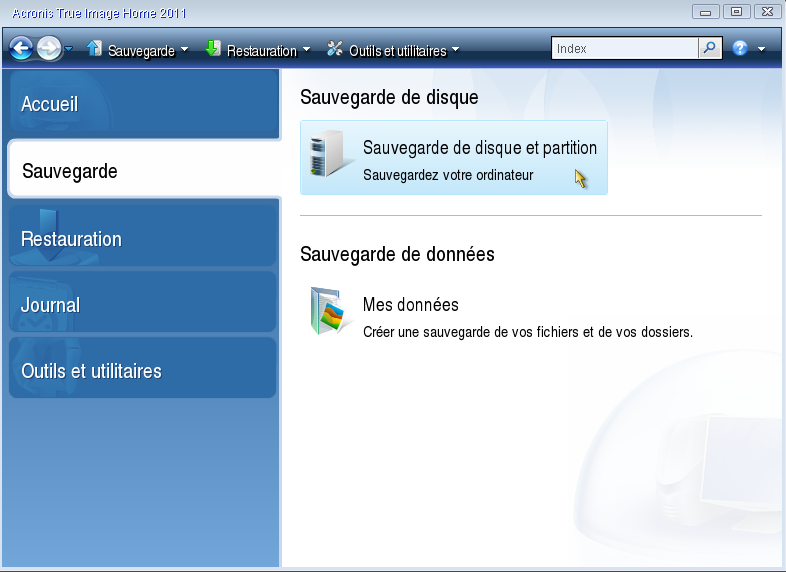Open help with question mark icon
Screen dimensions: 786x572
point(740,48)
